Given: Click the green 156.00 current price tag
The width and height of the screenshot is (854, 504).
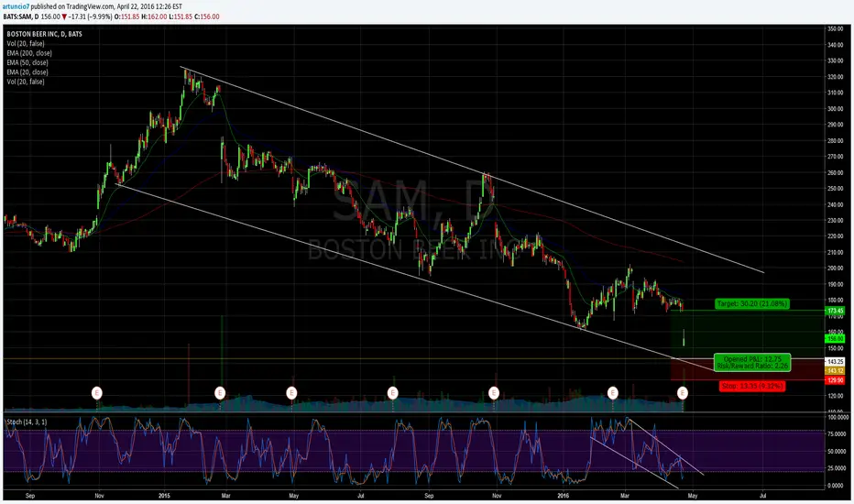Looking at the screenshot, I should pyautogui.click(x=836, y=338).
